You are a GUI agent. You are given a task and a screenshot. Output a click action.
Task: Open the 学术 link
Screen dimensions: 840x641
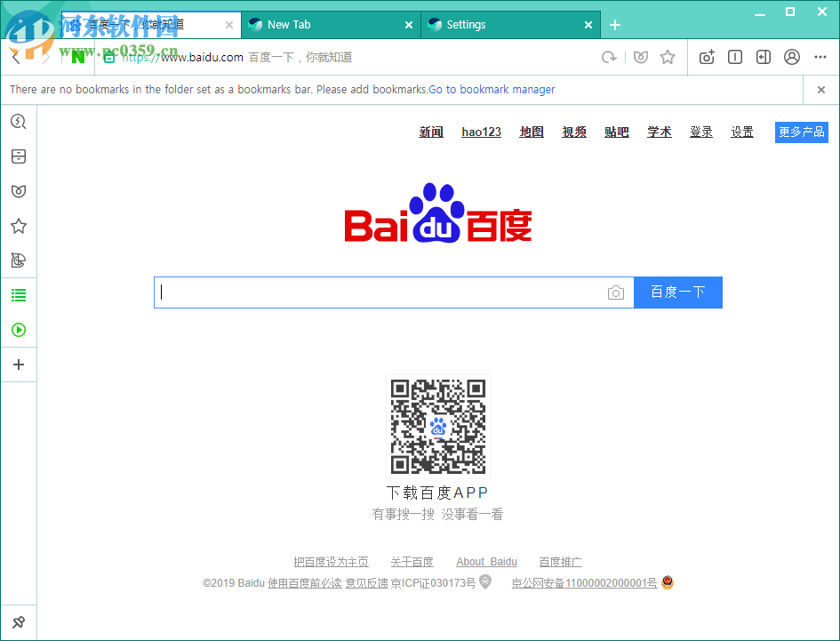tap(660, 132)
